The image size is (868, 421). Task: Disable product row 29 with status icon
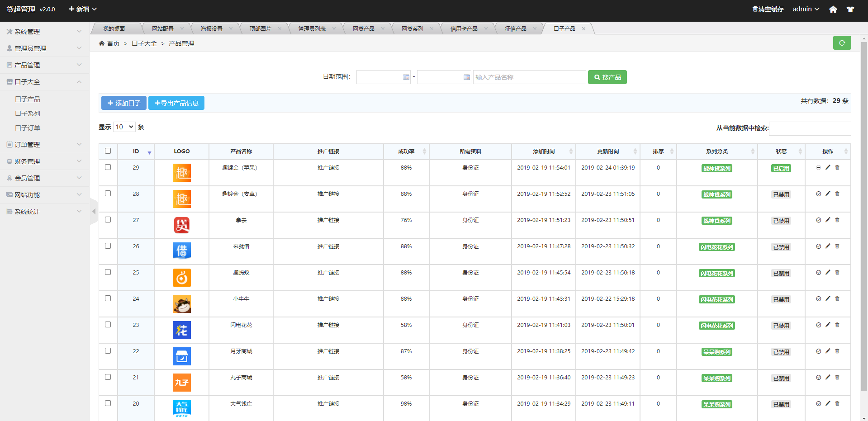818,167
